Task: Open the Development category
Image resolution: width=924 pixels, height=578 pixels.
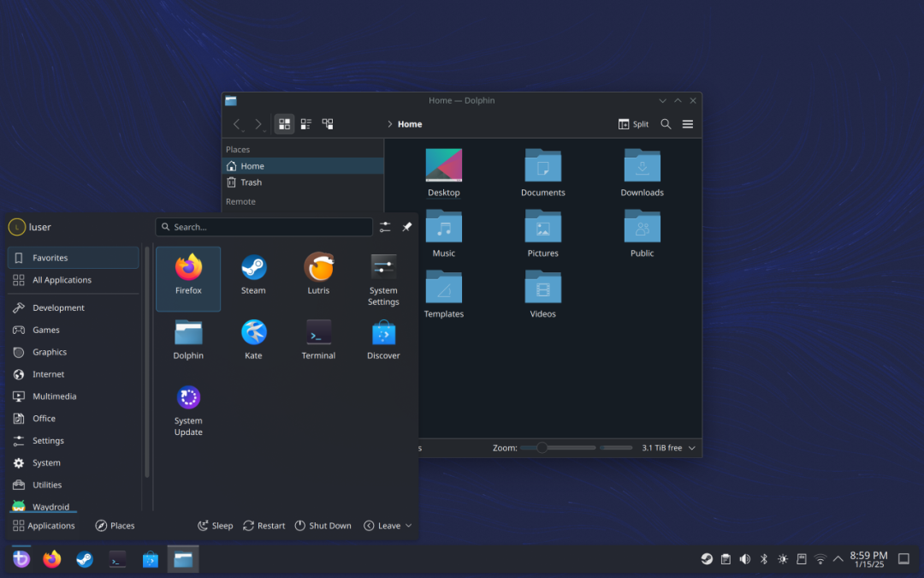Action: point(73,308)
